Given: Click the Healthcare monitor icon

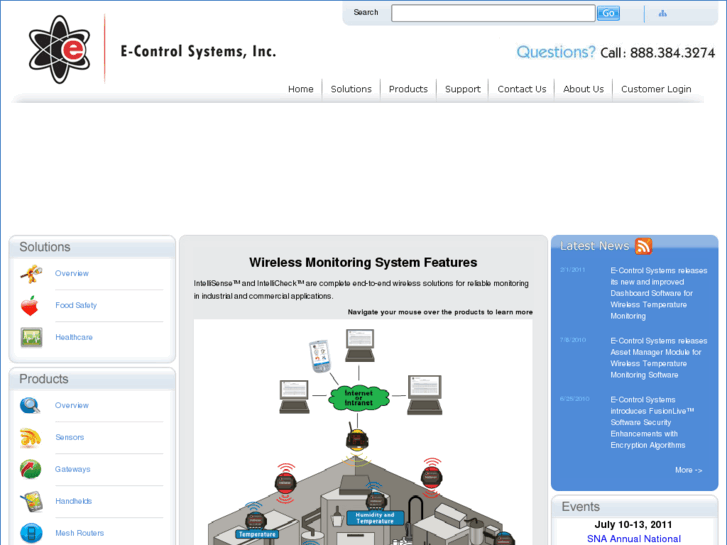Looking at the screenshot, I should (31, 337).
